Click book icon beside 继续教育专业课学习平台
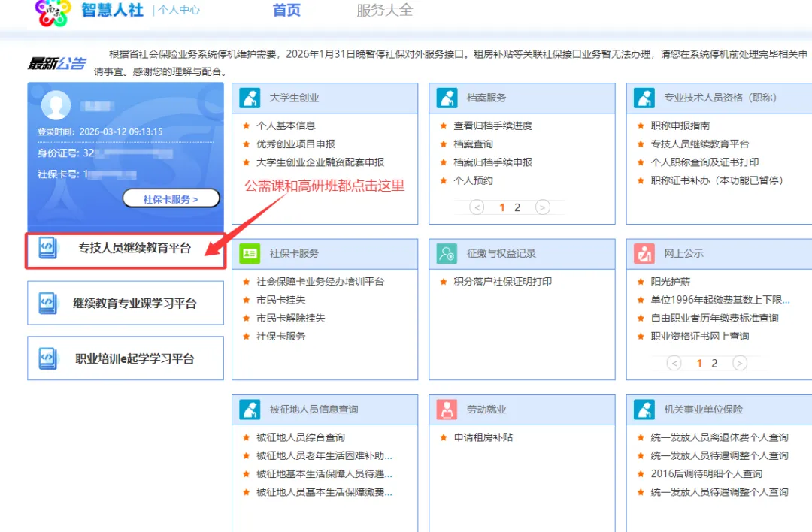812x532 pixels. (47, 304)
